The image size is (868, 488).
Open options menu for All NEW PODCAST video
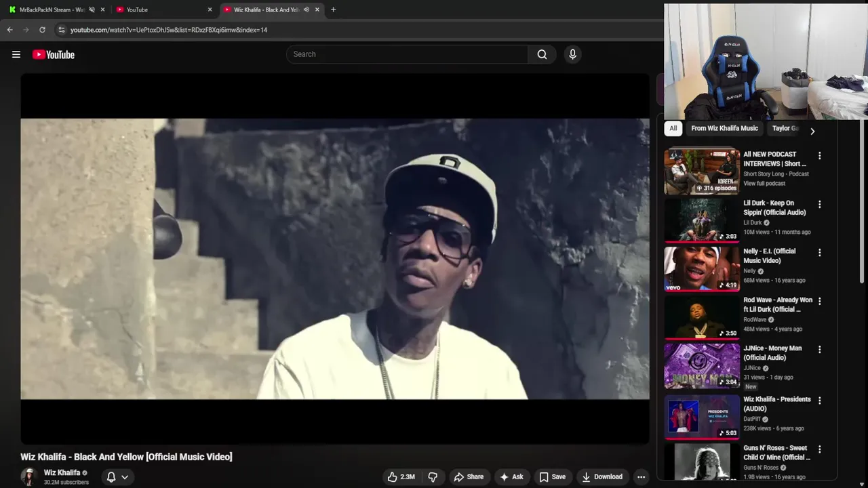pos(819,156)
